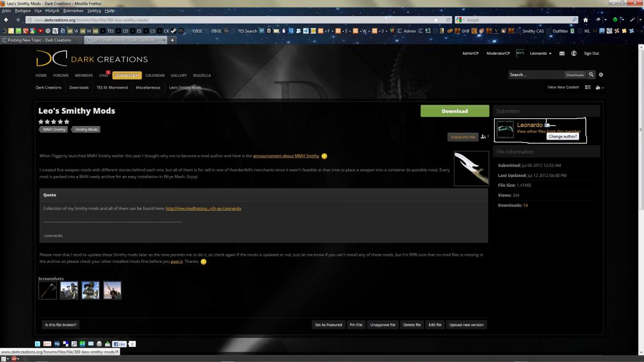Click the site search magnifier button
The width and height of the screenshot is (644, 362).
(x=591, y=75)
